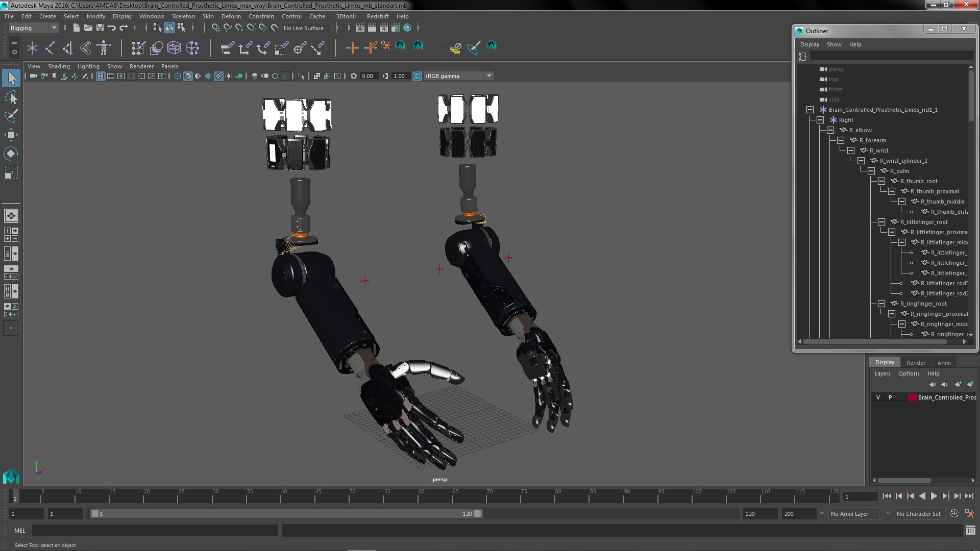Click the red layer color swatch

[x=912, y=397]
